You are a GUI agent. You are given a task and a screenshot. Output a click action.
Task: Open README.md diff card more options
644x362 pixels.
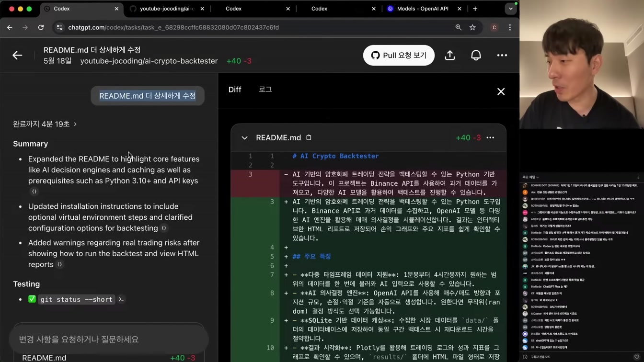point(490,137)
